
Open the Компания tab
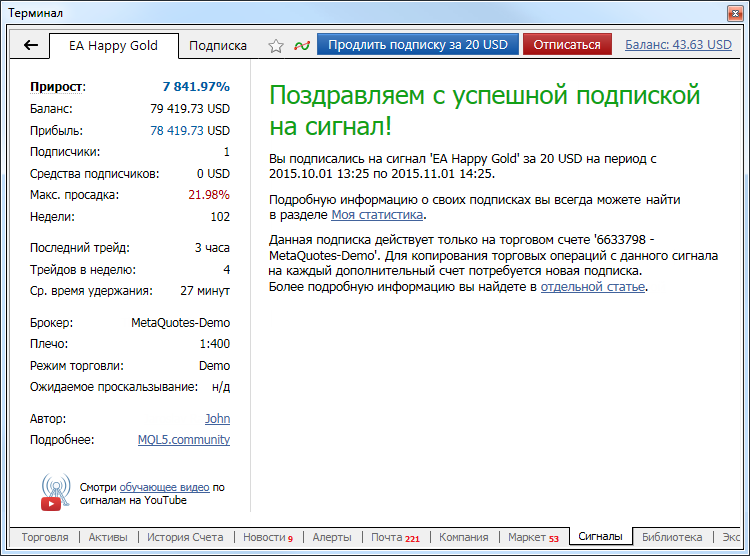click(x=464, y=537)
